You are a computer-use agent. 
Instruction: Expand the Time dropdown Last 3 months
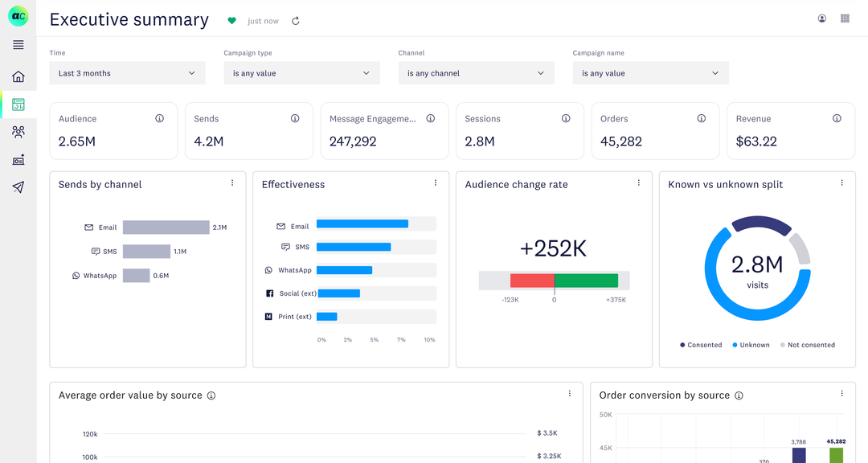click(x=127, y=73)
